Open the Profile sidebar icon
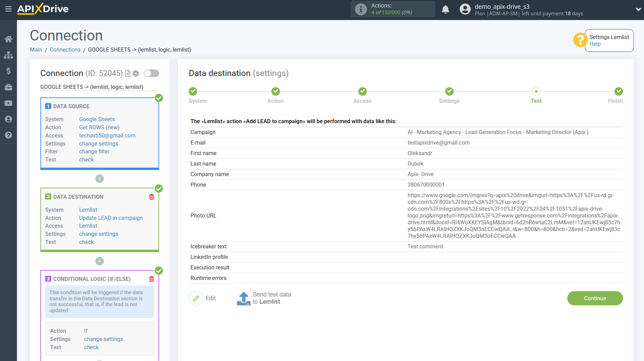644x361 pixels. (8, 119)
